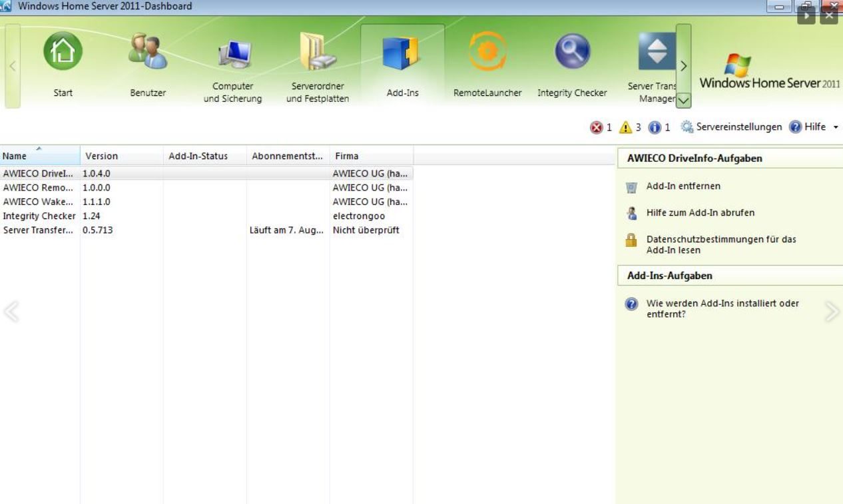
Task: Select the Integrity Checker list row
Action: (206, 216)
